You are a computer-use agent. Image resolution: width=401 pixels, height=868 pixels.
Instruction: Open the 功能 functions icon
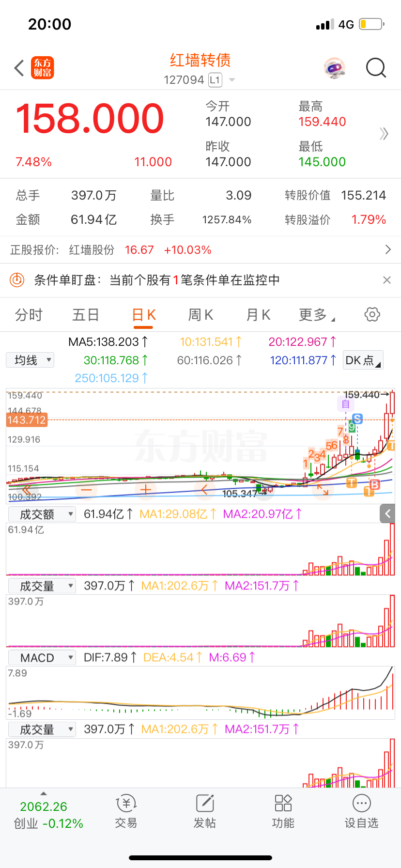pos(283,812)
